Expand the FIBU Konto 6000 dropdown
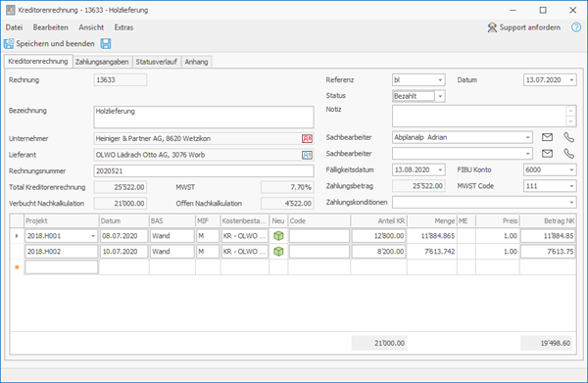Viewport: 588px width, 383px height. tap(571, 169)
